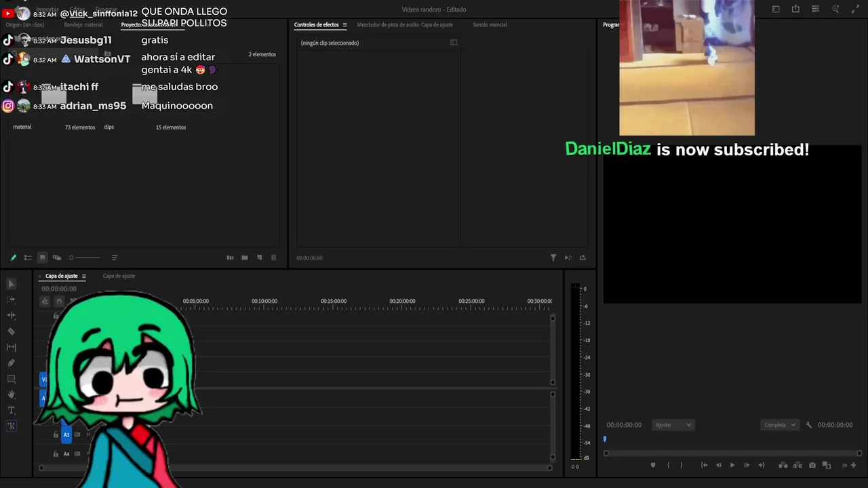Step back one frame
868x488 pixels.
point(719,465)
